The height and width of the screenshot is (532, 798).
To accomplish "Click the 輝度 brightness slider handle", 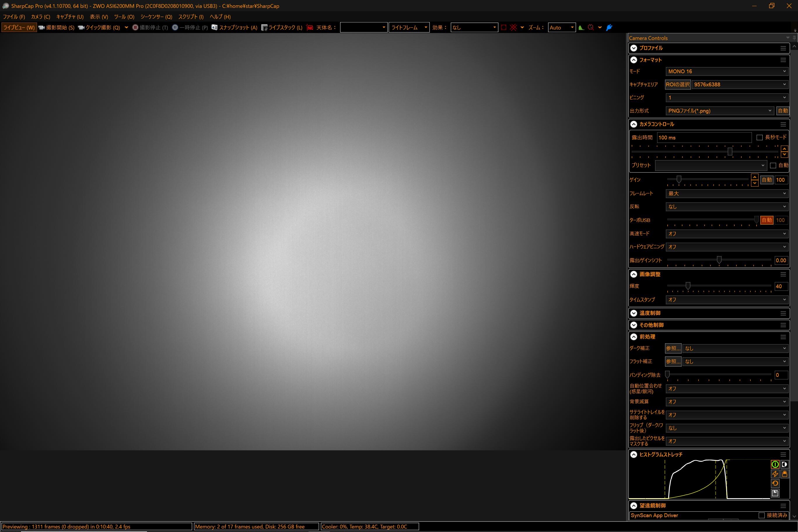I will pos(688,286).
